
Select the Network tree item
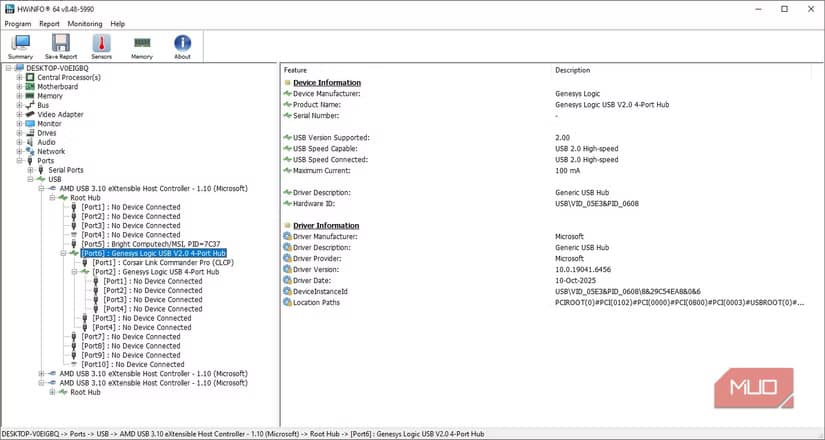coord(51,152)
